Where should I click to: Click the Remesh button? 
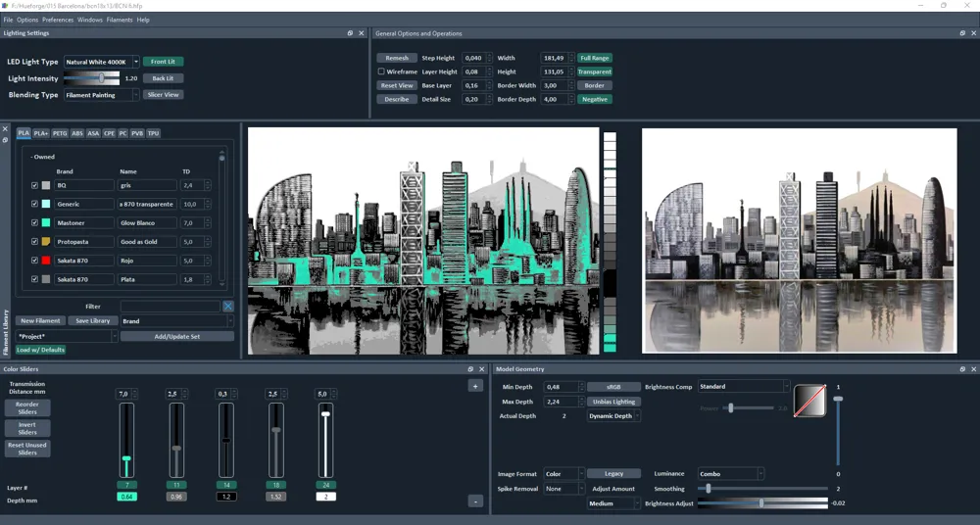pyautogui.click(x=397, y=58)
